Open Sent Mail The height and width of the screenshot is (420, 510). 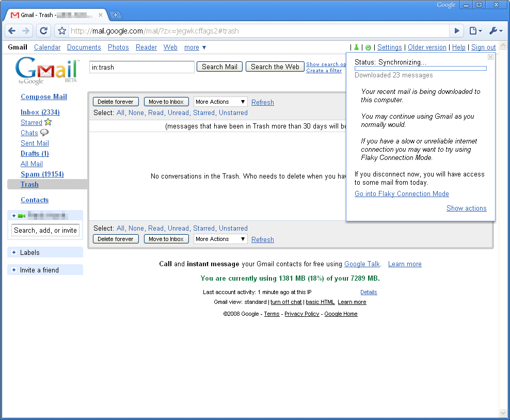(35, 143)
